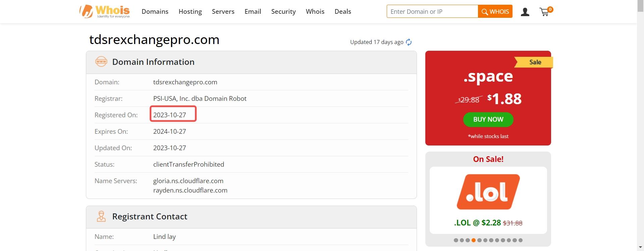Click the Updated 17 days ago text
The image size is (644, 251).
(x=377, y=42)
